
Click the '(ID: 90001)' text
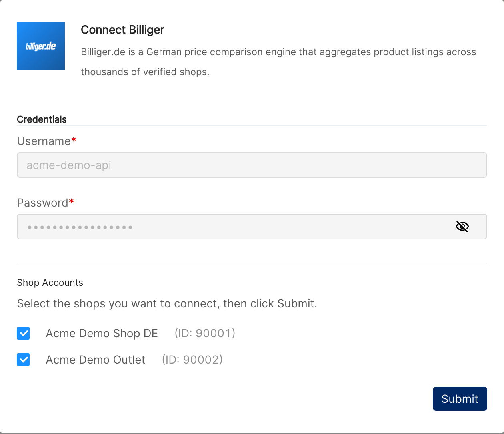(205, 333)
